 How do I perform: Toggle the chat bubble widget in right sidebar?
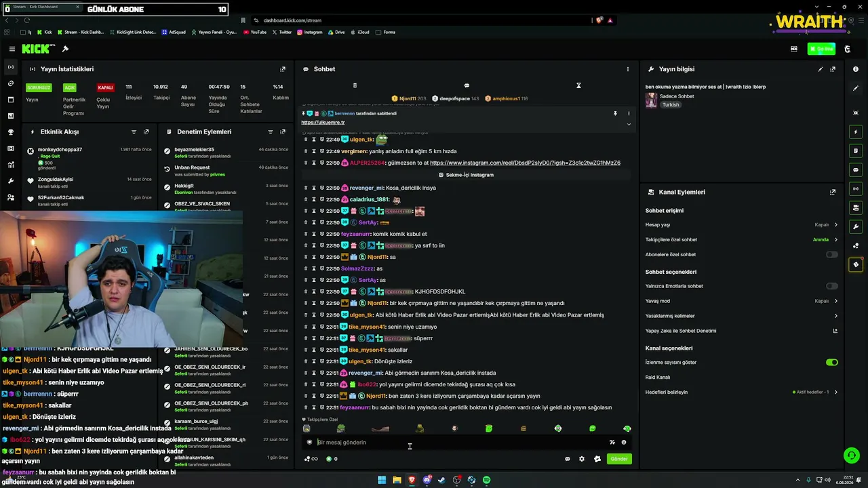pos(856,169)
